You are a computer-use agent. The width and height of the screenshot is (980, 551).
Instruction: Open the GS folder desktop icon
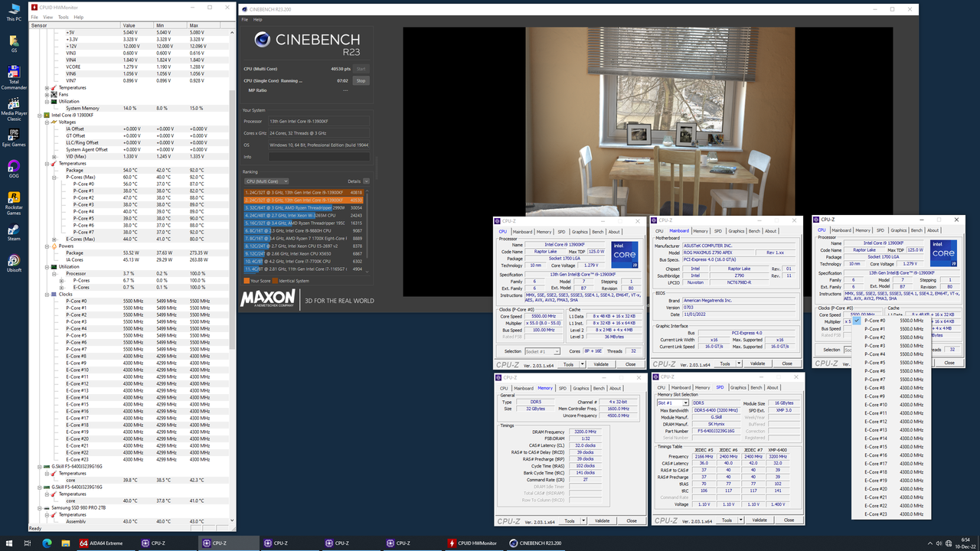[x=14, y=44]
